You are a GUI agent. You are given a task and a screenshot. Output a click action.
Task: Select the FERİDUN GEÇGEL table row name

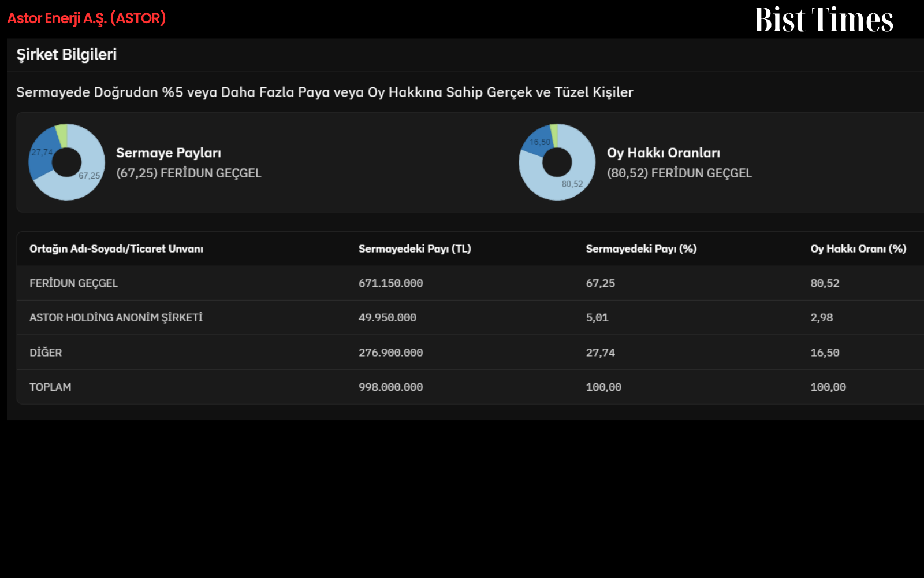tap(73, 283)
